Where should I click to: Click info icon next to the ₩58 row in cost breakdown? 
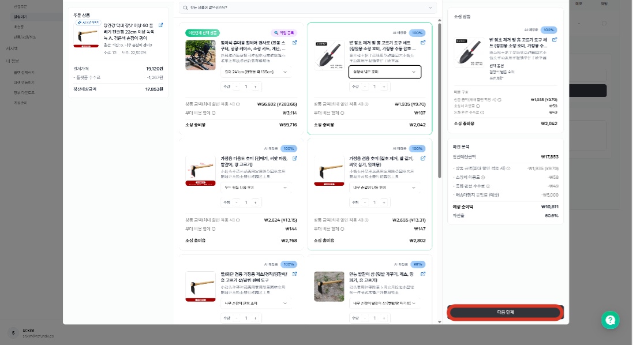478,106
